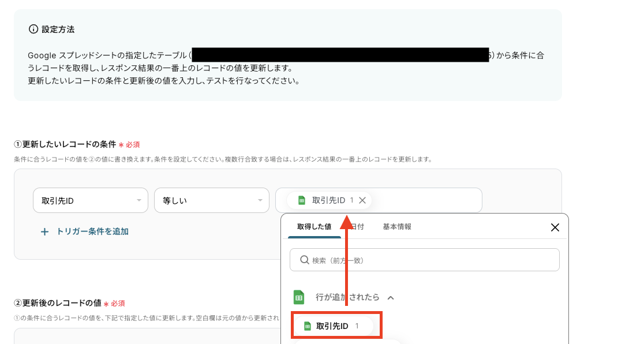644x344 pixels.
Task: Click the plus icon before トリガー条件を追加
Action: coord(44,231)
